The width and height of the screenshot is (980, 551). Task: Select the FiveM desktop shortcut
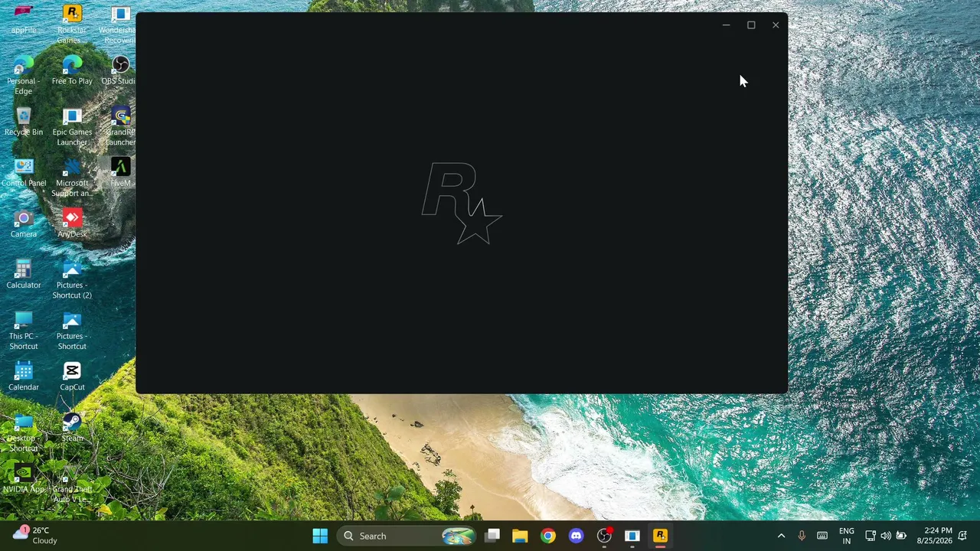120,172
